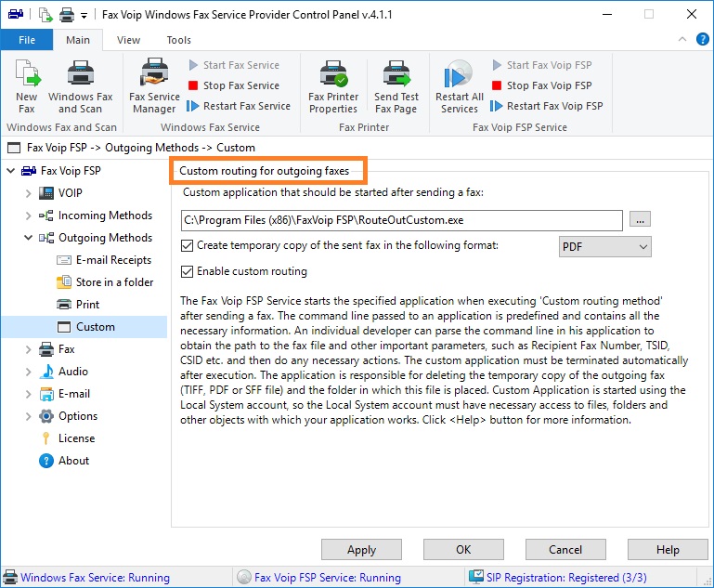
Task: Open Windows Fax and Scan
Action: point(80,86)
